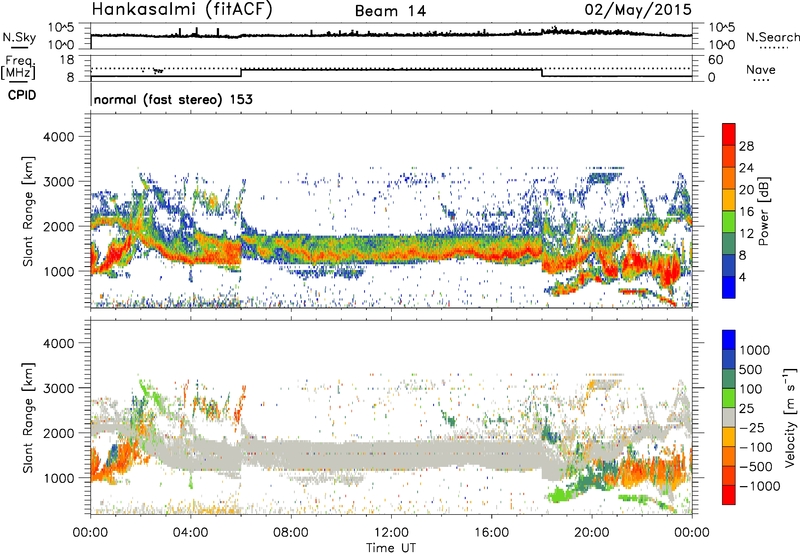Screen dimensions: 800x554
Task: Click the gray band of the velocity colorbar
Action: click(x=729, y=417)
